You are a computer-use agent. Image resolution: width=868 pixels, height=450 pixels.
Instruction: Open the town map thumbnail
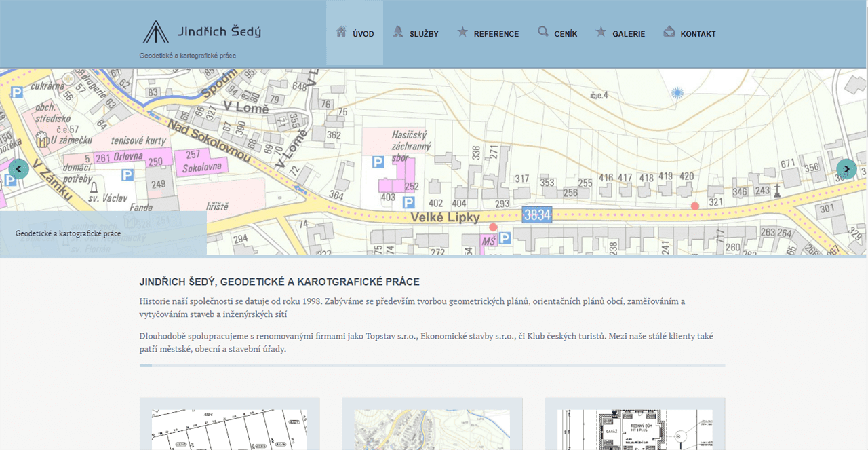click(x=432, y=429)
